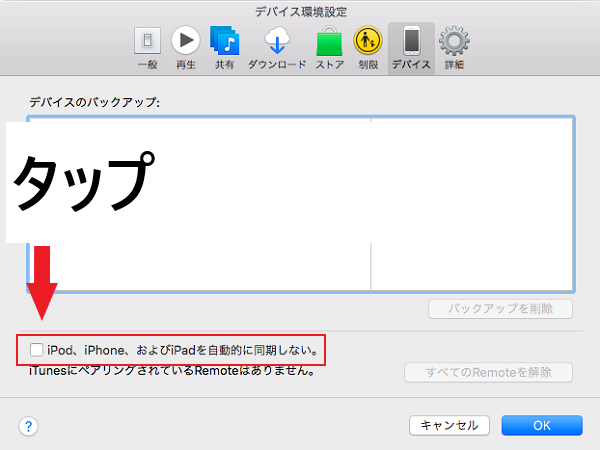Click the すべてのRemoteを解除 button
Screen dimensions: 600x450
click(x=489, y=373)
